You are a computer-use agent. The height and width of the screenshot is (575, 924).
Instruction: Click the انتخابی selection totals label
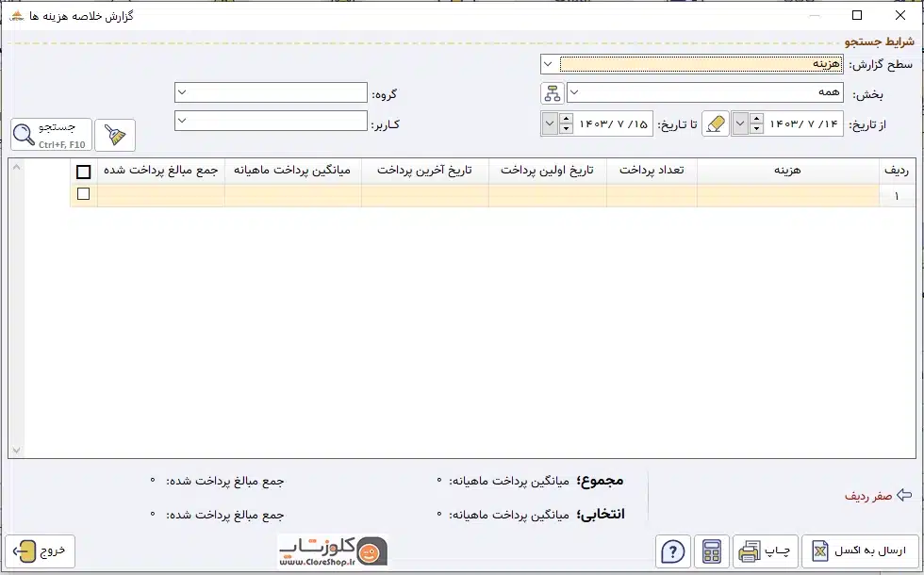tap(601, 515)
